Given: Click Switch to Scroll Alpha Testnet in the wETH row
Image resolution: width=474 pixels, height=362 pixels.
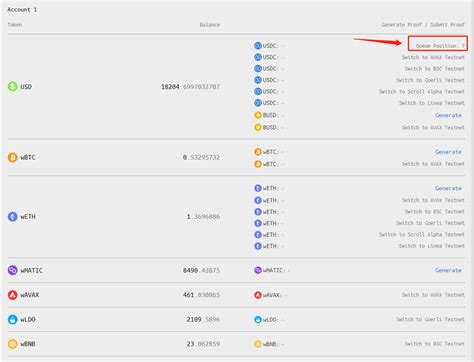Looking at the screenshot, I should point(422,235).
